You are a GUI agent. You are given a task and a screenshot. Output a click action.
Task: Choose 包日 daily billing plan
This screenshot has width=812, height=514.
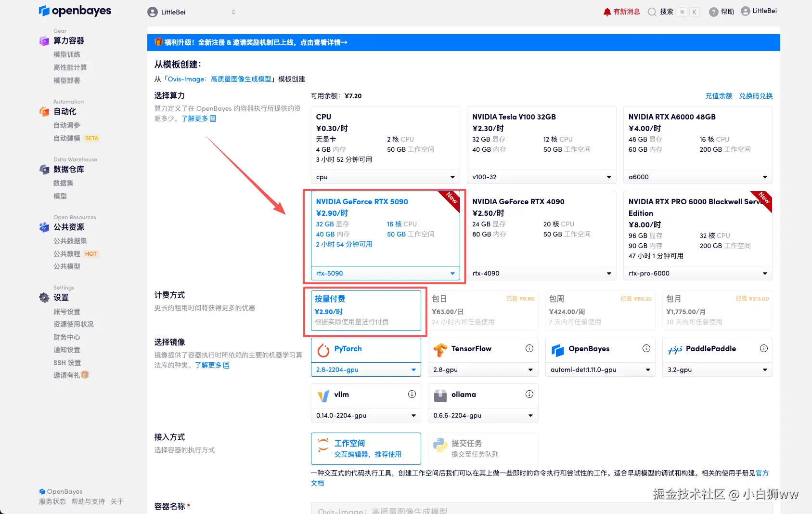click(x=483, y=311)
